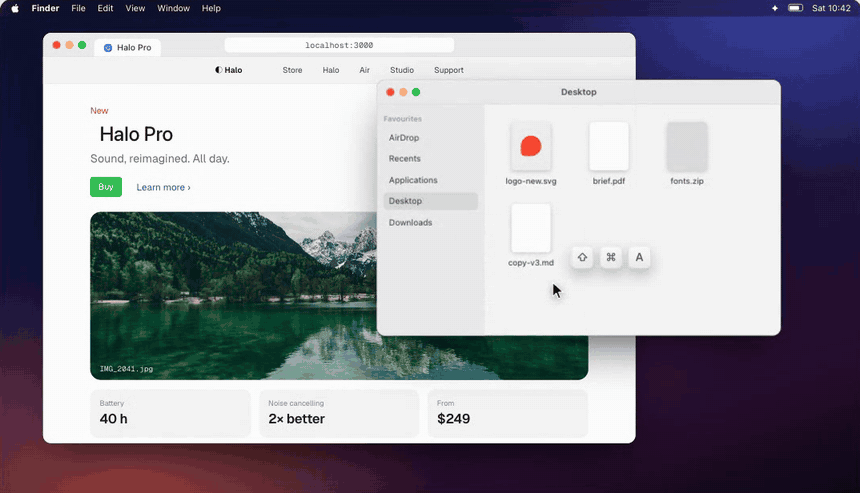The image size is (860, 493).
Task: Open the Halo nav link after Store
Action: point(331,70)
